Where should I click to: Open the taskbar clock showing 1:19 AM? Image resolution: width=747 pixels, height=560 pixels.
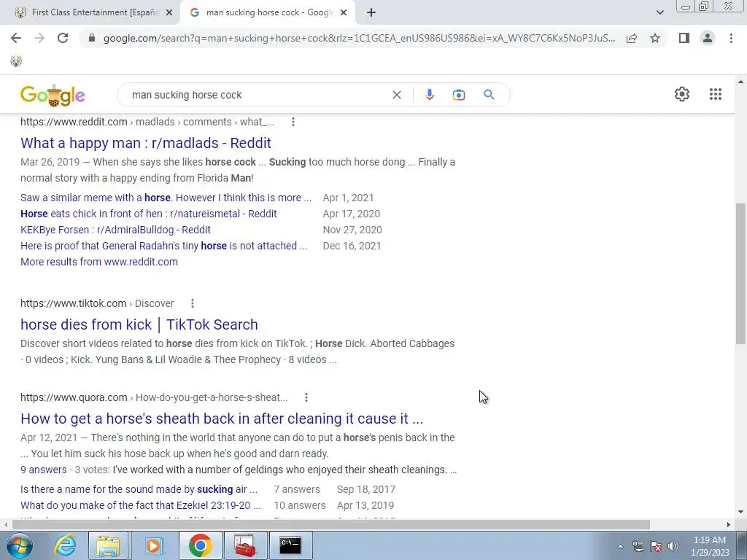pos(711,546)
